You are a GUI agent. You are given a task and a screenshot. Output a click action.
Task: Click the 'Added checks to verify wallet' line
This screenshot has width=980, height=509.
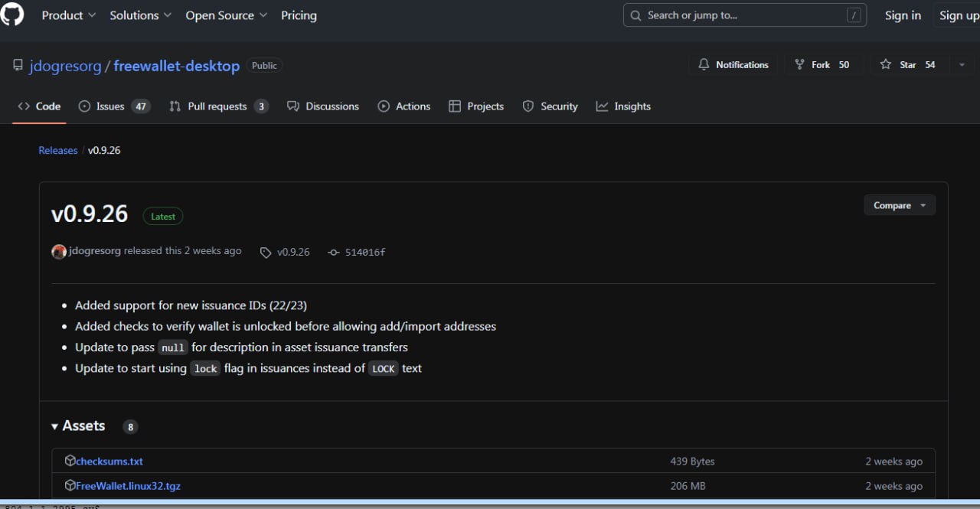[x=286, y=326]
